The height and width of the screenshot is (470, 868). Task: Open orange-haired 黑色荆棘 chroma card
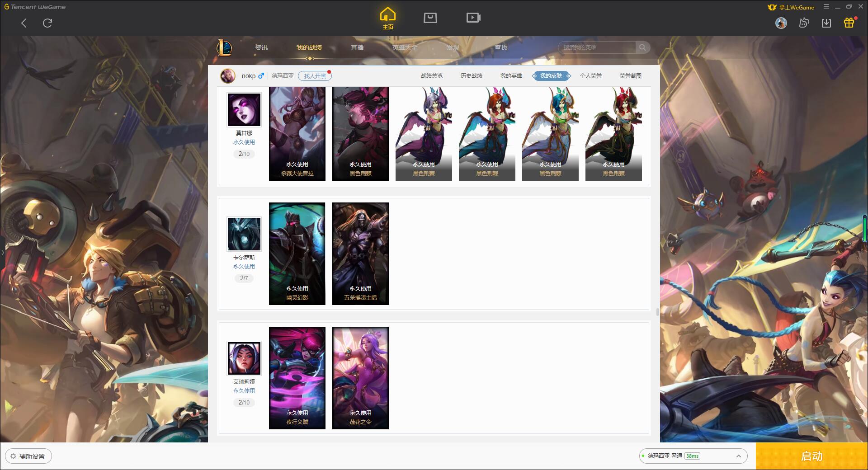tap(487, 134)
